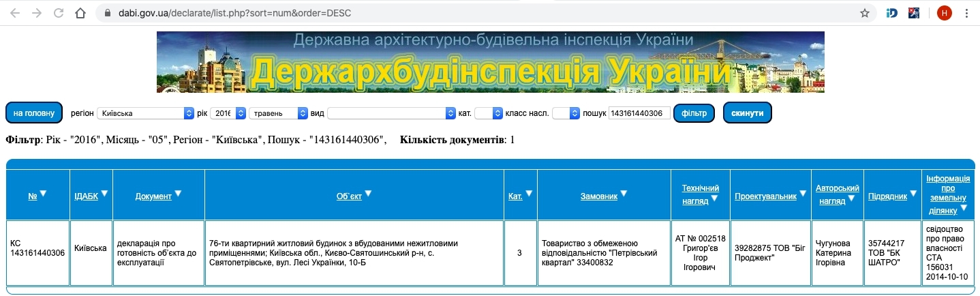Select the category value 3 cell
The image size is (980, 296).
[520, 252]
